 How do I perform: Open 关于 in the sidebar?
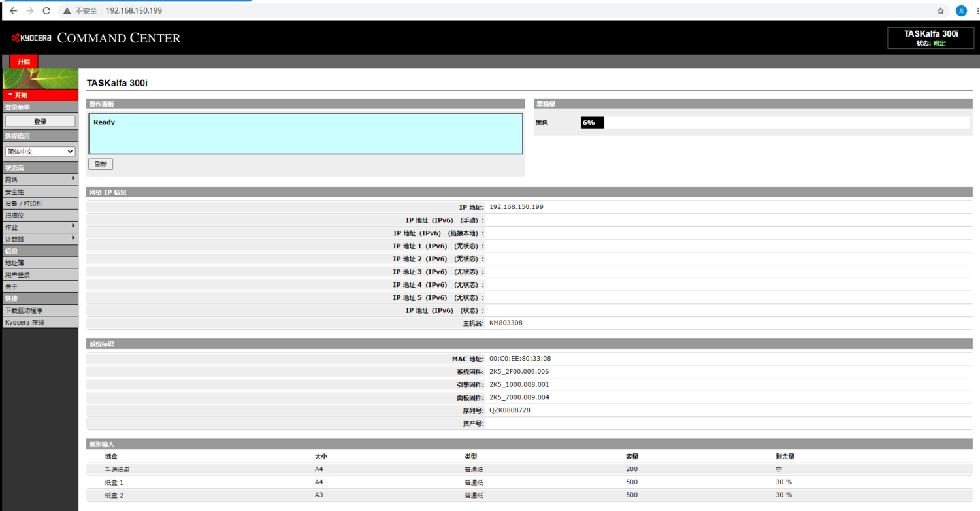click(40, 287)
